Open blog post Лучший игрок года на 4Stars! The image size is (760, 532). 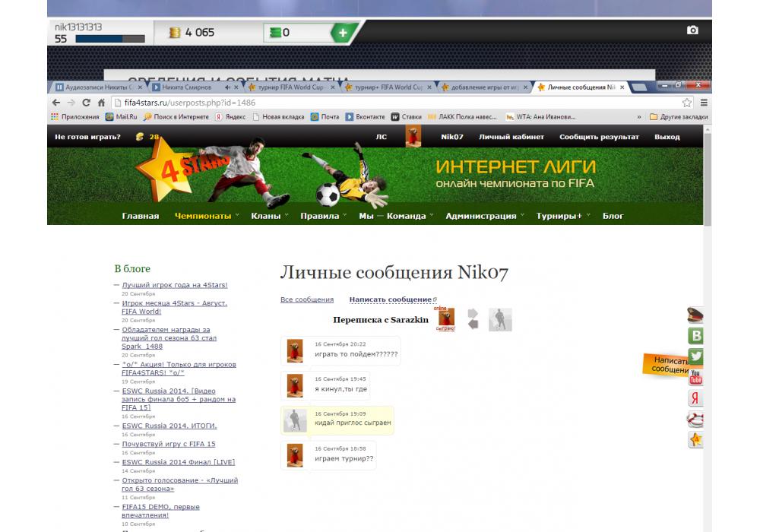click(175, 285)
